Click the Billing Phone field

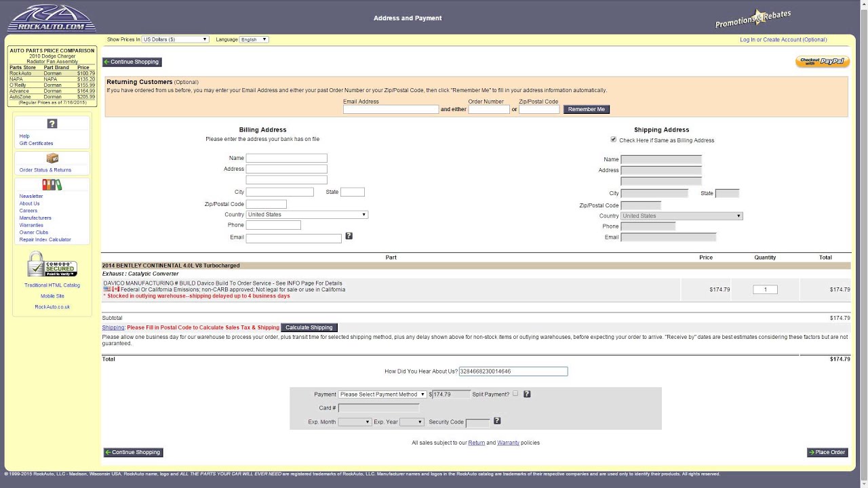(x=273, y=225)
